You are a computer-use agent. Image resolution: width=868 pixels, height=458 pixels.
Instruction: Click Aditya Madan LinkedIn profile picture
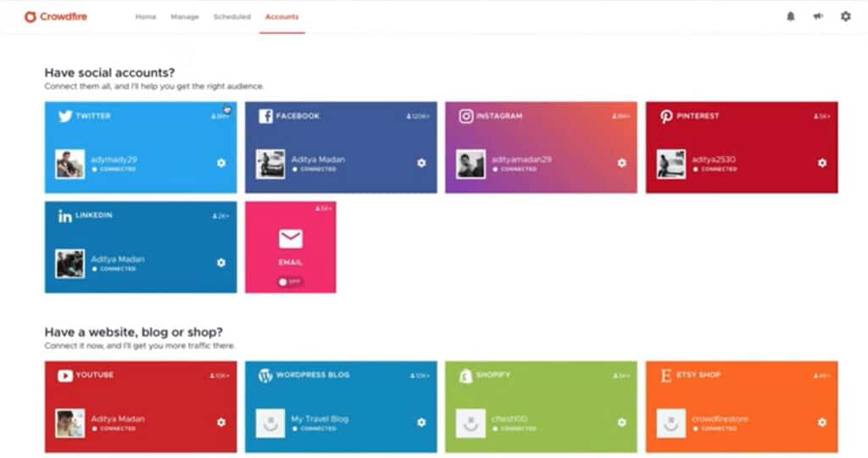coord(70,264)
